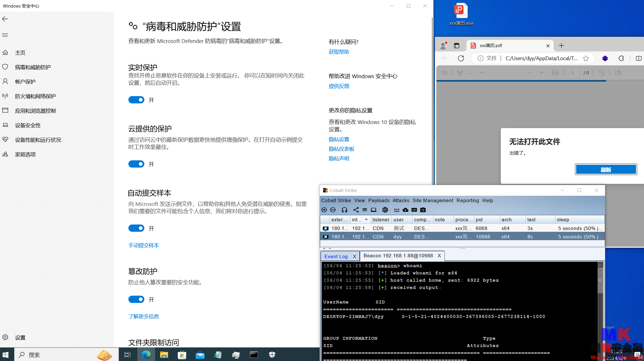Viewport: 644px width, 361px height.
Task: Open 隐私设置 link
Action: pyautogui.click(x=339, y=139)
